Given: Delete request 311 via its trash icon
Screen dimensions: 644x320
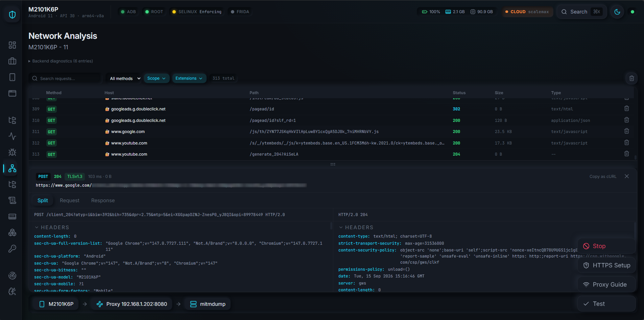Looking at the screenshot, I should (x=626, y=131).
